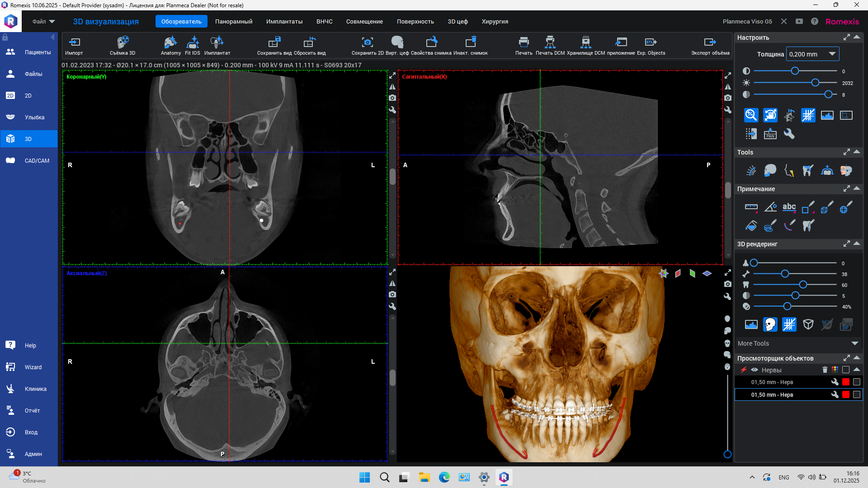This screenshot has height=488, width=868.
Task: Open Microsoft Edge from the taskbar
Action: [x=444, y=477]
